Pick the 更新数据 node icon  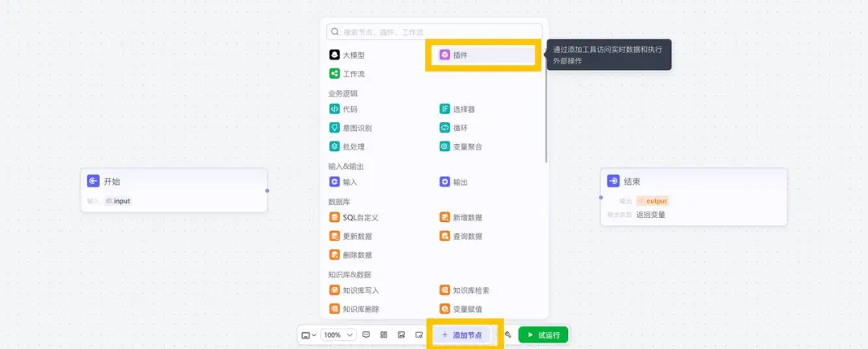pyautogui.click(x=334, y=236)
